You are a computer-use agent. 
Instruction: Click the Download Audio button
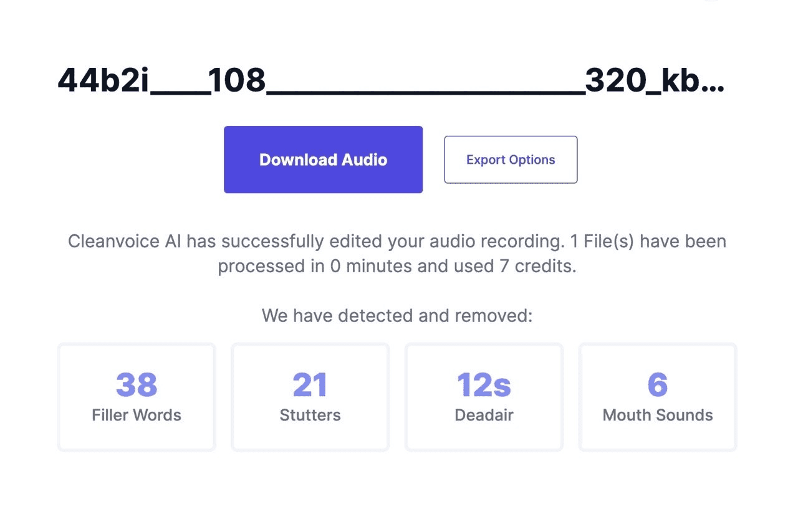323,159
